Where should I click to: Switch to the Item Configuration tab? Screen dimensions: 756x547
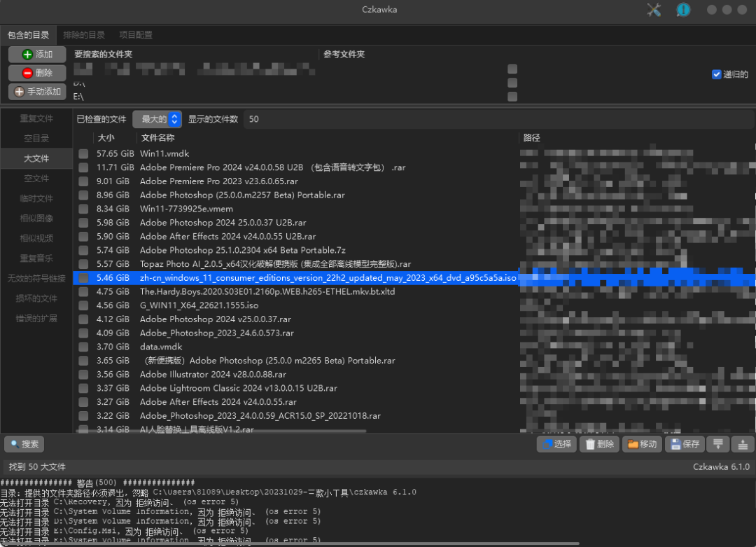136,35
